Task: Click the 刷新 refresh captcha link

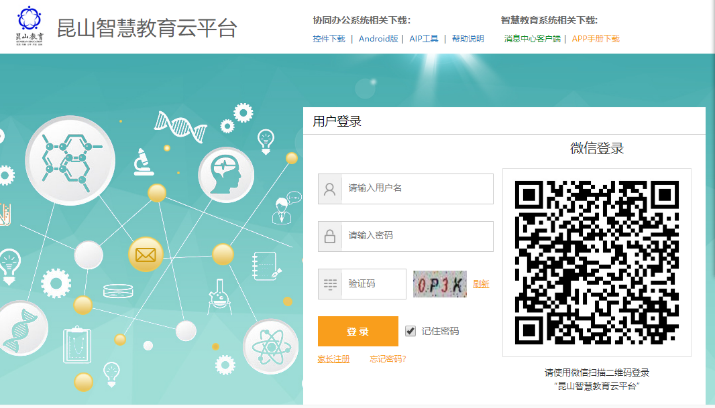Action: point(481,284)
